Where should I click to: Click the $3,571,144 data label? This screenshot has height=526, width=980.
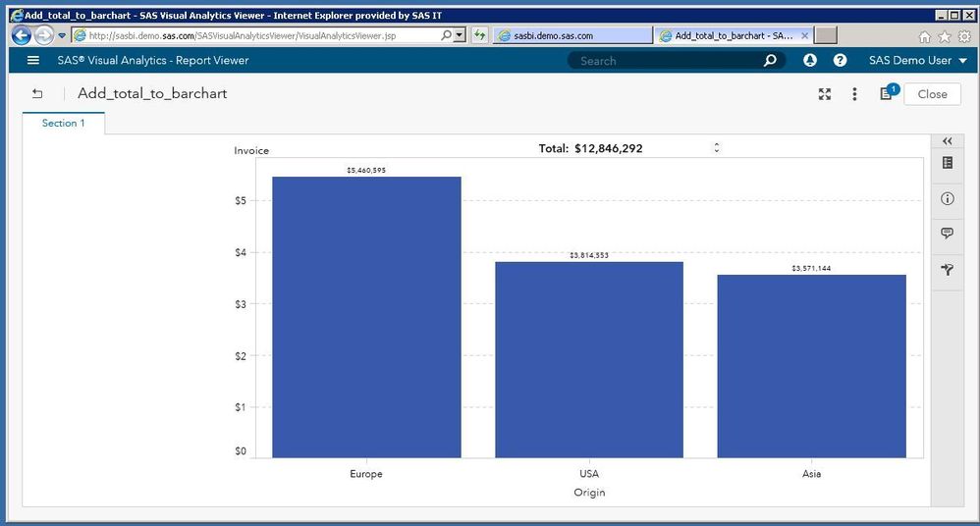coord(811,268)
